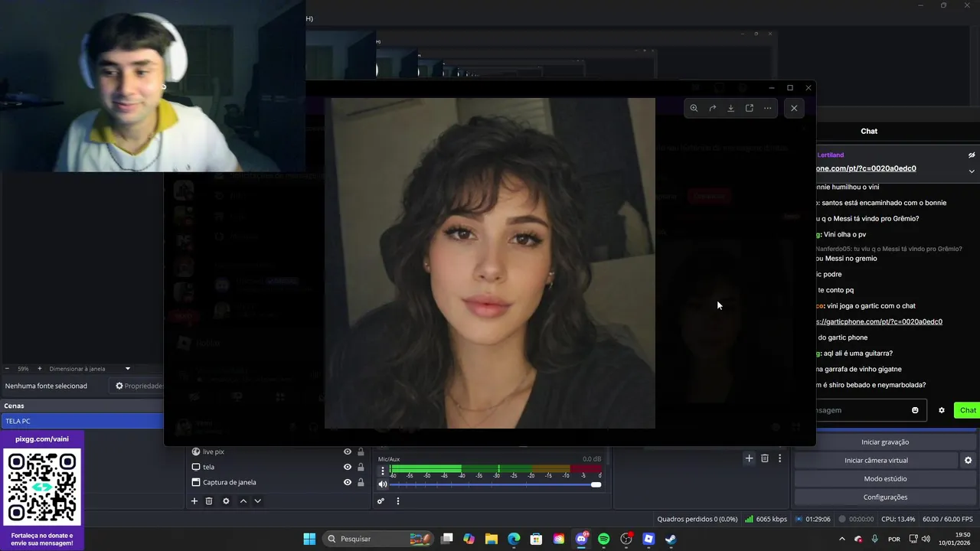Click the taskbar Pesquisar search box
980x551 pixels.
click(x=377, y=539)
